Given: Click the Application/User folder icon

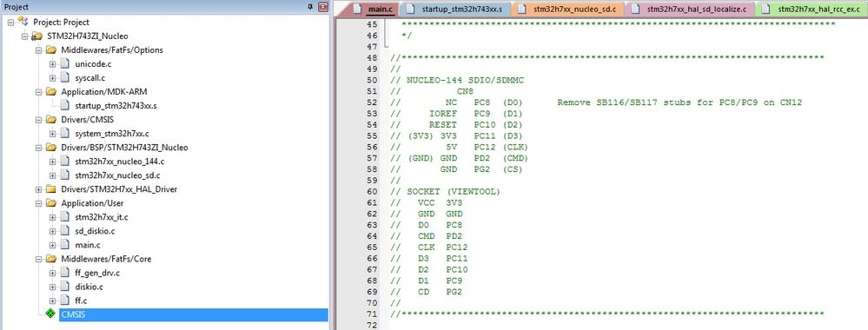Looking at the screenshot, I should click(51, 202).
